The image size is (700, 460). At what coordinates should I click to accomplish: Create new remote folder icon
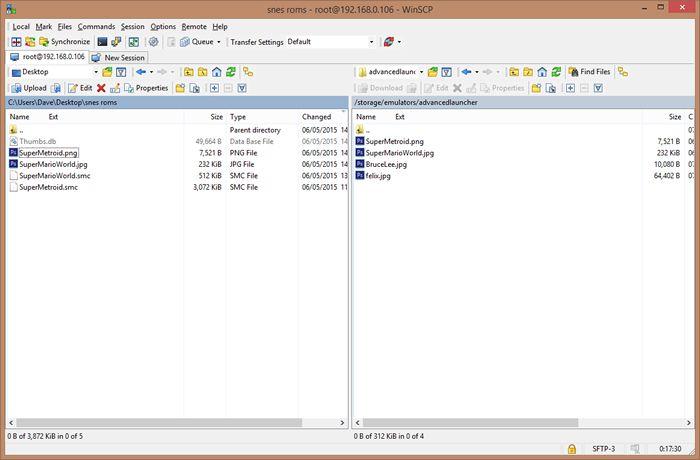[x=536, y=88]
